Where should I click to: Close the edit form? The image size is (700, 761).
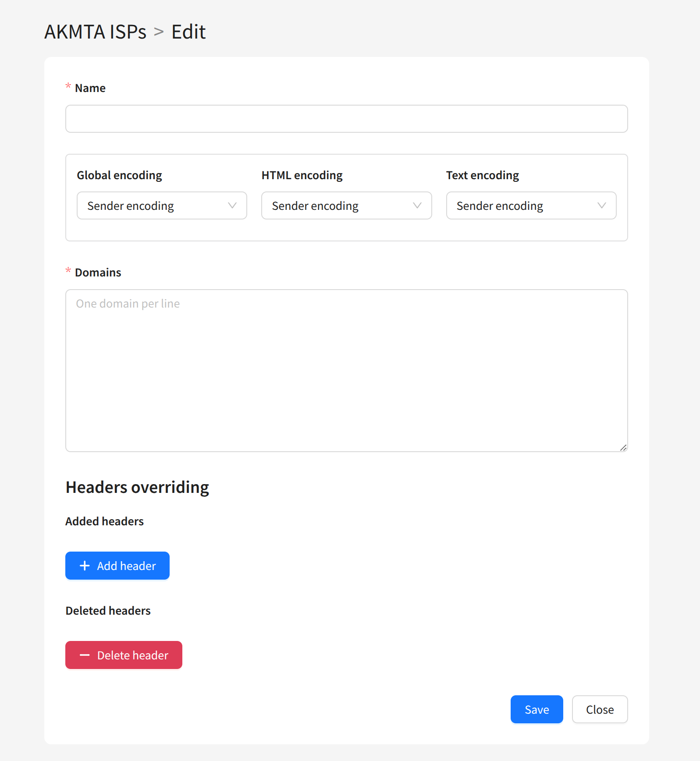pos(599,709)
